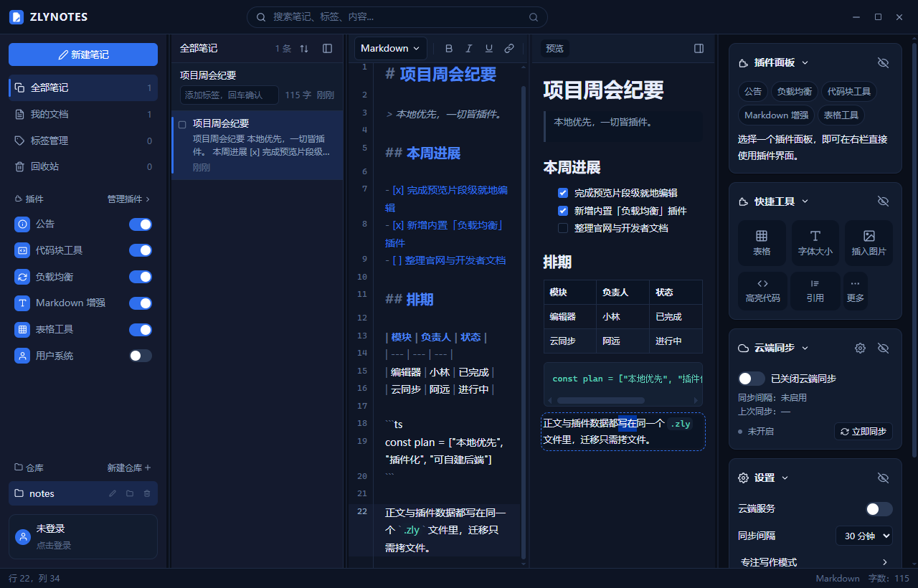
Task: Expand the 设置 header chevron
Action: coord(785,478)
